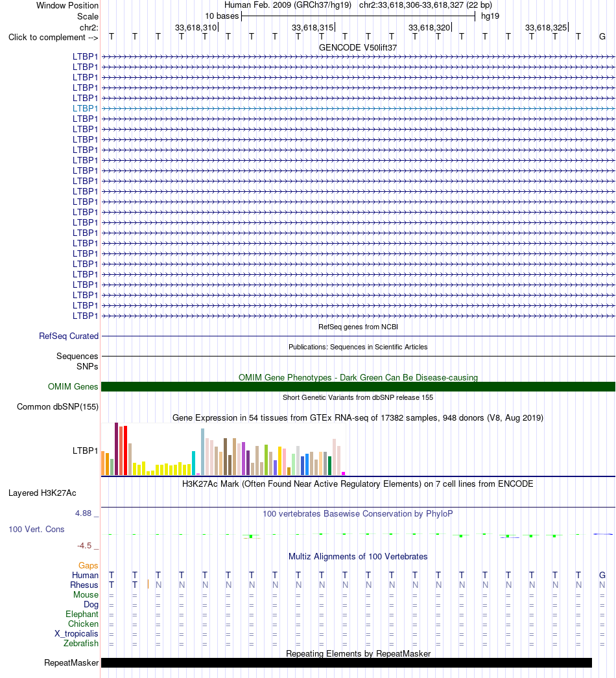Viewport: 616px width, 678px height.
Task: Open the GTEx 'Gene Expression in 54 tissues' title
Action: (358, 417)
